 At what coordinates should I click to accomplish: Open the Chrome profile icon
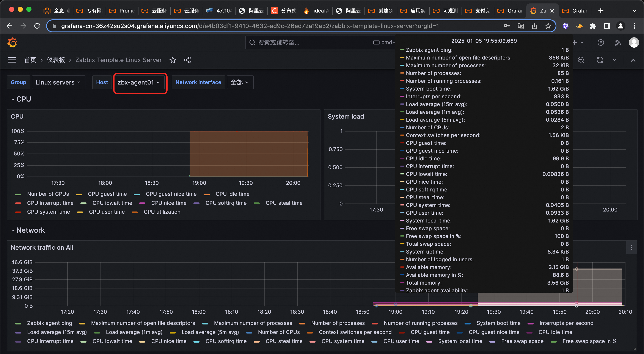pos(620,26)
